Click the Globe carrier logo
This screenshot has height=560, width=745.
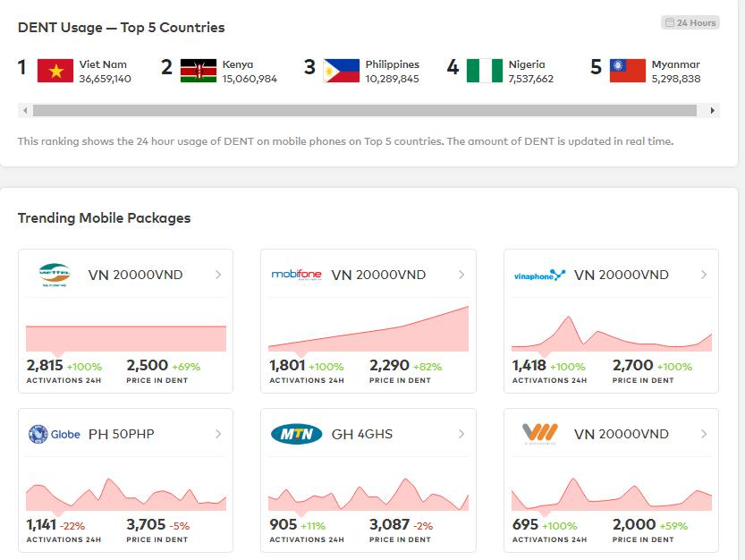pos(54,434)
